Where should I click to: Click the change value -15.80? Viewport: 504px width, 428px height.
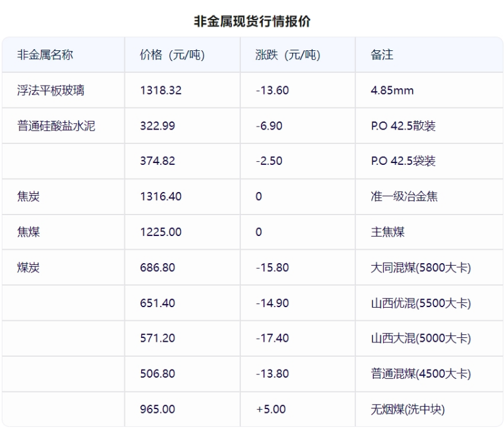point(272,267)
